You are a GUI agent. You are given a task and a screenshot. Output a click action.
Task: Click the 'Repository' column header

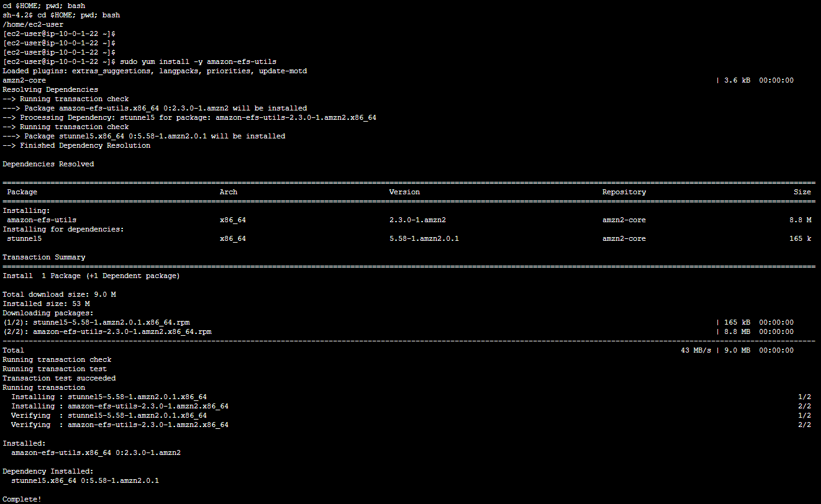pyautogui.click(x=624, y=192)
